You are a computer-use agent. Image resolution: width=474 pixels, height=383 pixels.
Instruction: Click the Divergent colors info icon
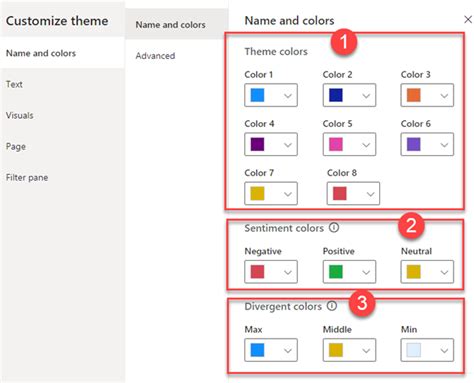332,306
